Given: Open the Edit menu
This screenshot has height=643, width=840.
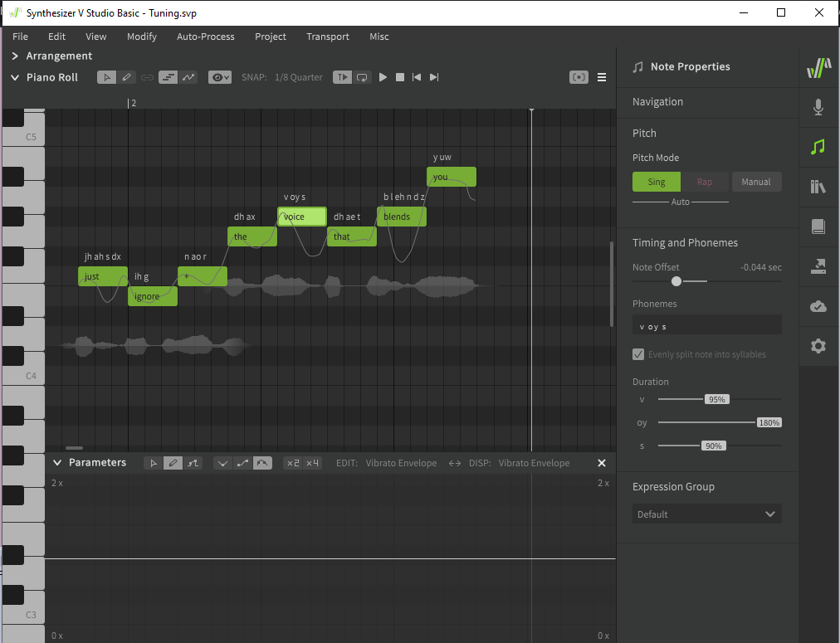Looking at the screenshot, I should pos(56,37).
